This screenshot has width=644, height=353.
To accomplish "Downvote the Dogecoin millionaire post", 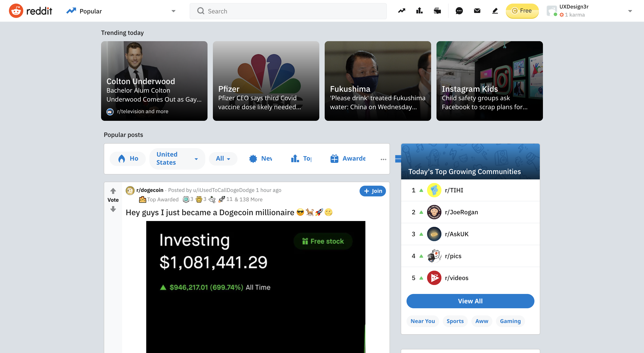I will 113,209.
